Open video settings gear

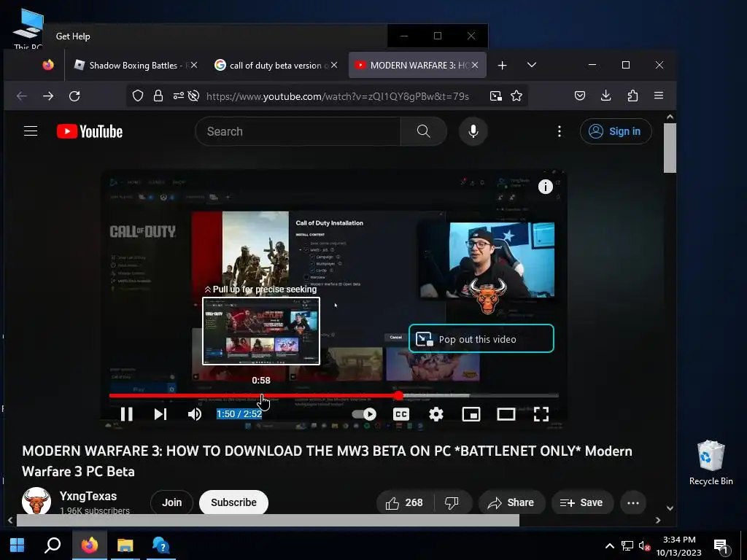[x=436, y=414]
